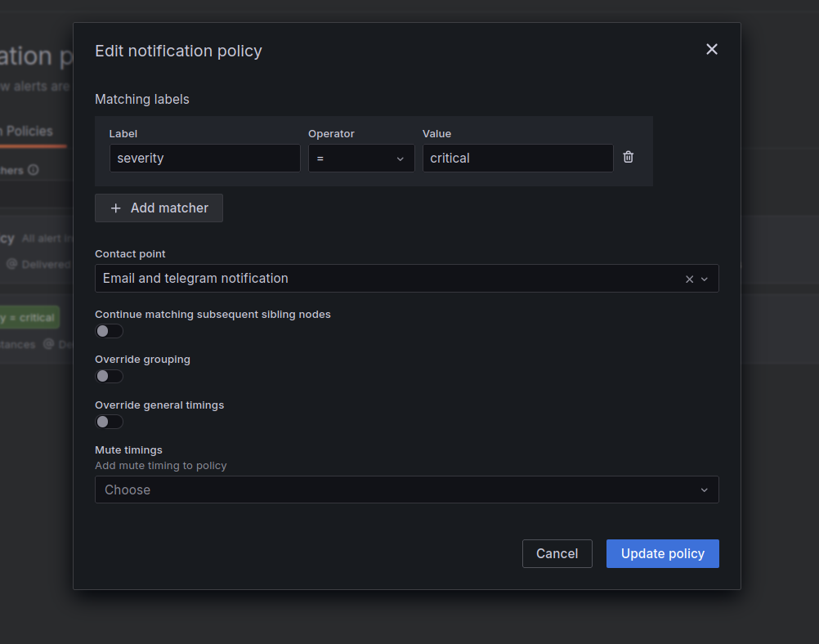Screen dimensions: 819x644
Task: Close the Edit notification policy dialog
Action: (x=711, y=49)
